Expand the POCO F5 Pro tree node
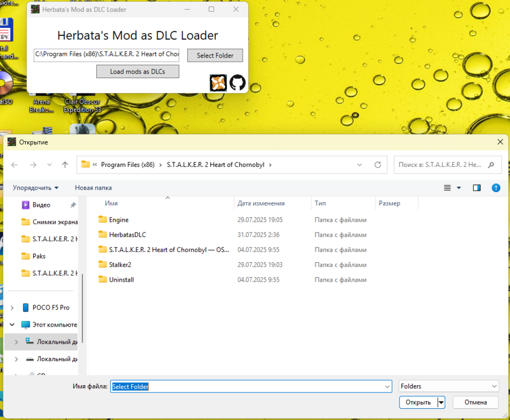The height and width of the screenshot is (420, 510). 13,307
